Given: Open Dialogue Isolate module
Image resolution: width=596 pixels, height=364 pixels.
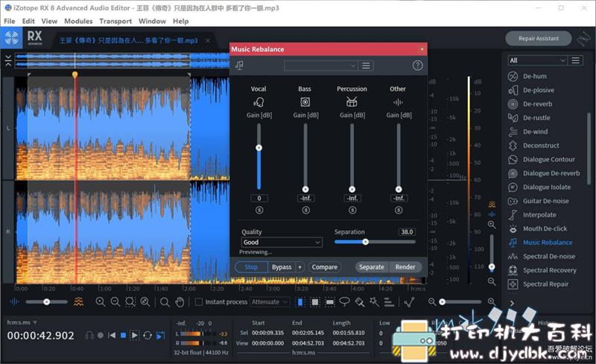Looking at the screenshot, I should pos(547,187).
